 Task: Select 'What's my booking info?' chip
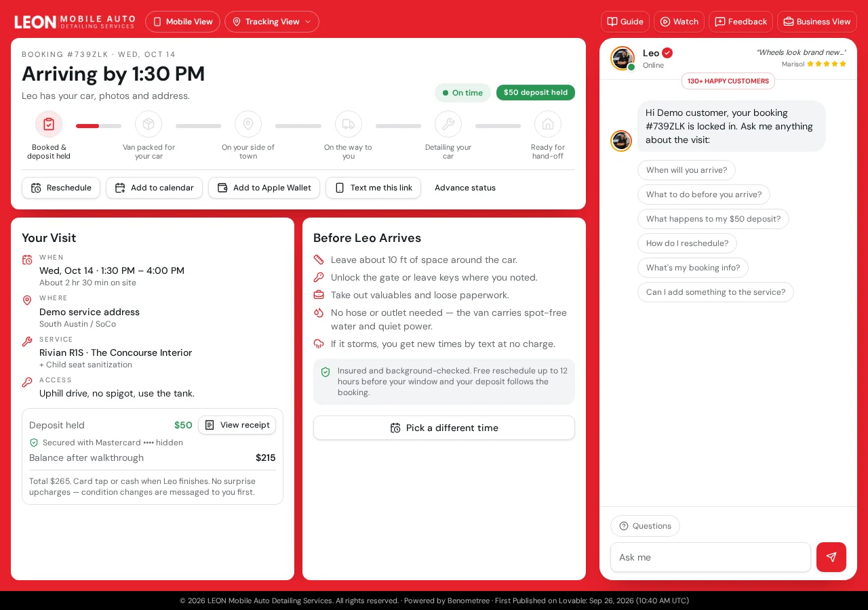tap(693, 268)
